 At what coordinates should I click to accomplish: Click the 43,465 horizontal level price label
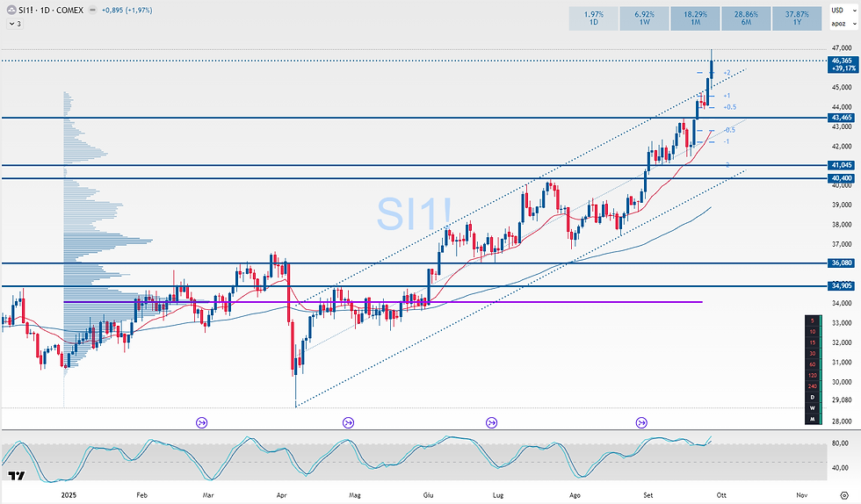click(842, 118)
